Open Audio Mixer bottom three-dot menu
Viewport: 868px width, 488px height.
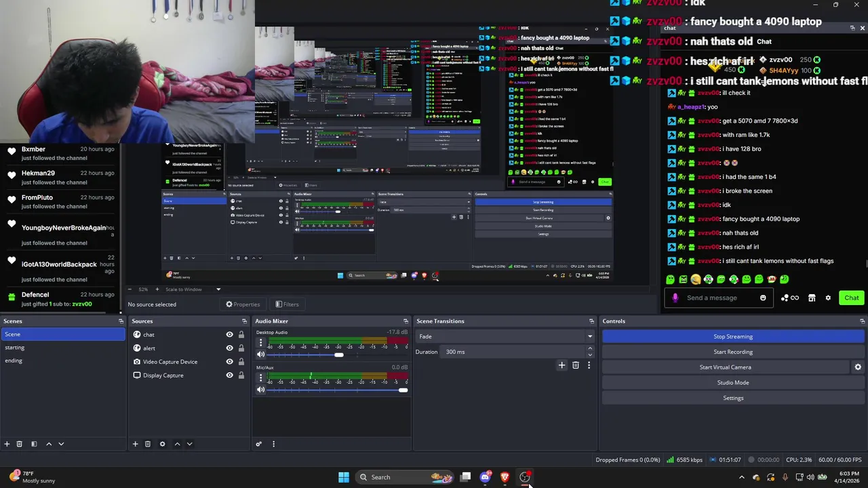click(273, 444)
